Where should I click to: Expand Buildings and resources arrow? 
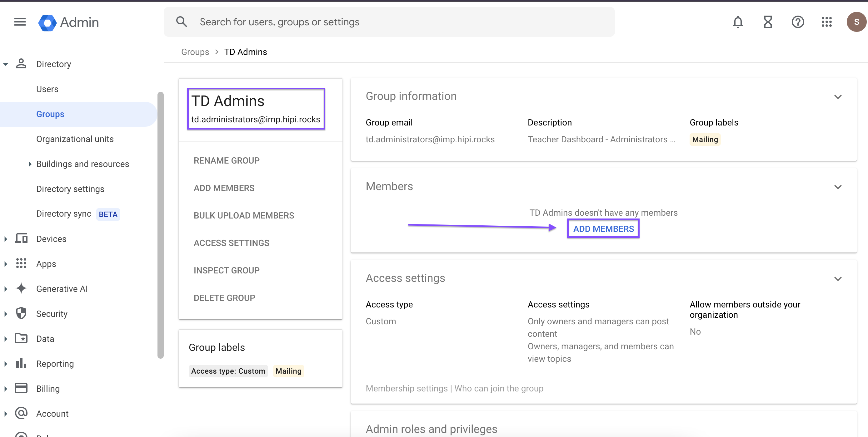click(30, 164)
